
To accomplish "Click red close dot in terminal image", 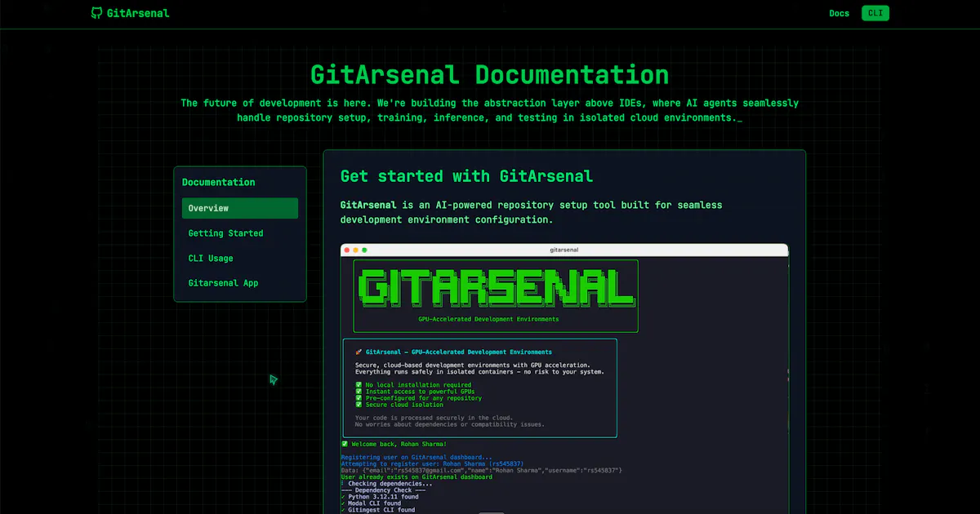I will point(346,250).
